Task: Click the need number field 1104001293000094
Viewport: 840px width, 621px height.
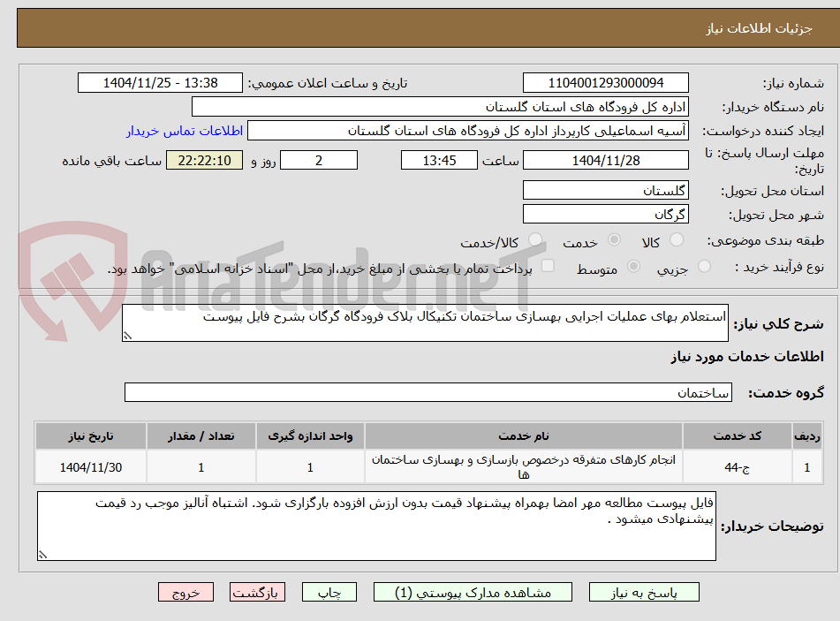Action: 605,83
